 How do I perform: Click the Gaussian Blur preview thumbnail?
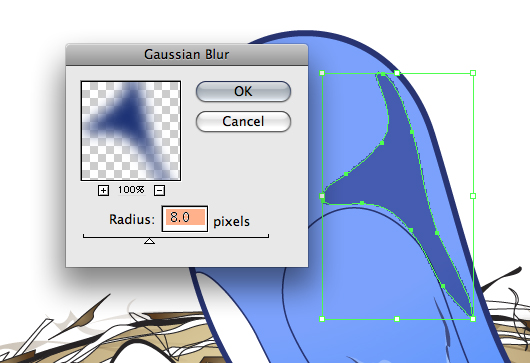131,130
